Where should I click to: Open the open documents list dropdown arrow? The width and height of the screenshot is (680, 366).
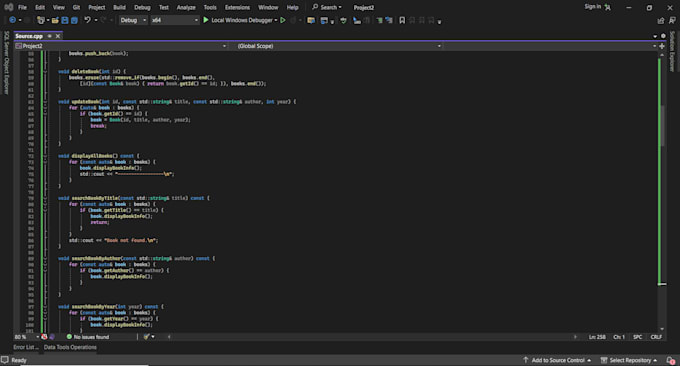click(x=655, y=36)
